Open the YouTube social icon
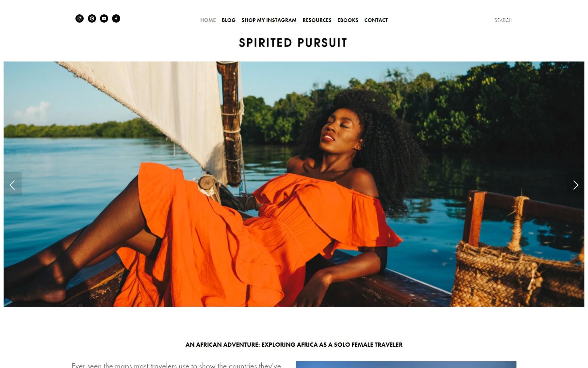The height and width of the screenshot is (368, 588). tap(104, 18)
